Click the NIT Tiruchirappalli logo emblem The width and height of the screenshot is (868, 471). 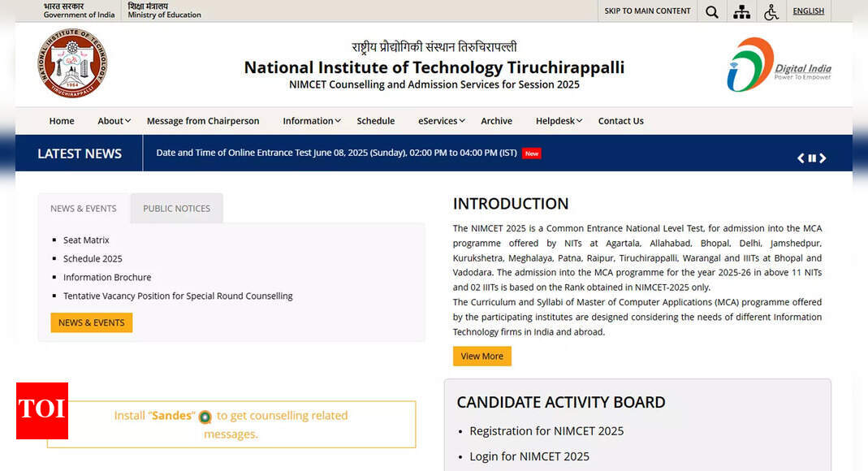click(x=72, y=63)
